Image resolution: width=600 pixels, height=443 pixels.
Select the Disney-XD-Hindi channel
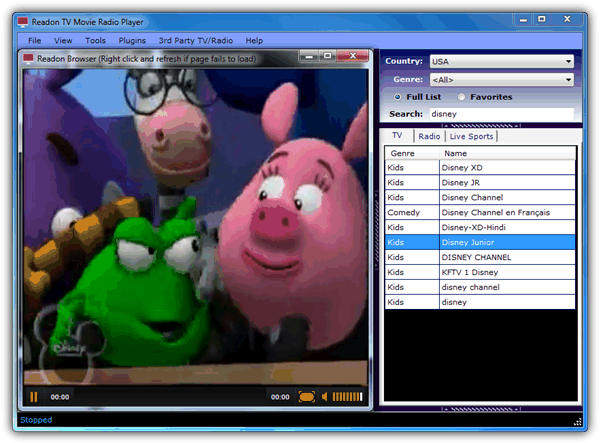click(x=480, y=227)
